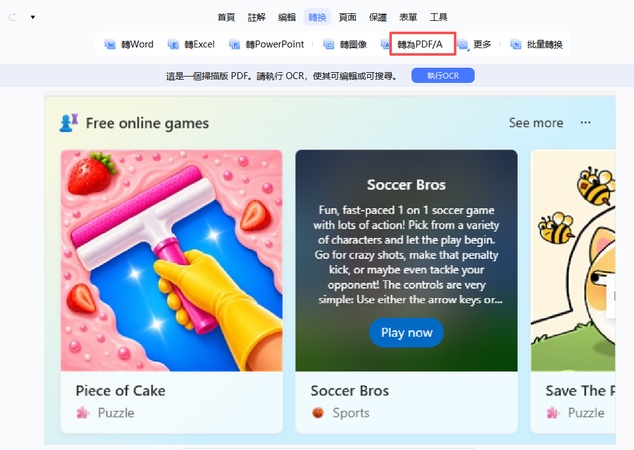Open the 工具 tab
The image size is (634, 450).
pos(438,17)
